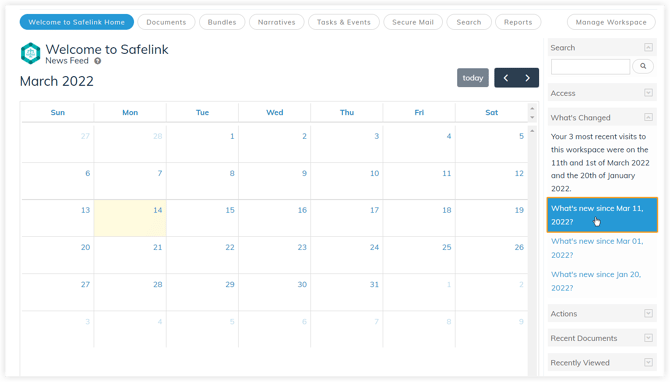Select day 17 in the calendar

click(347, 218)
